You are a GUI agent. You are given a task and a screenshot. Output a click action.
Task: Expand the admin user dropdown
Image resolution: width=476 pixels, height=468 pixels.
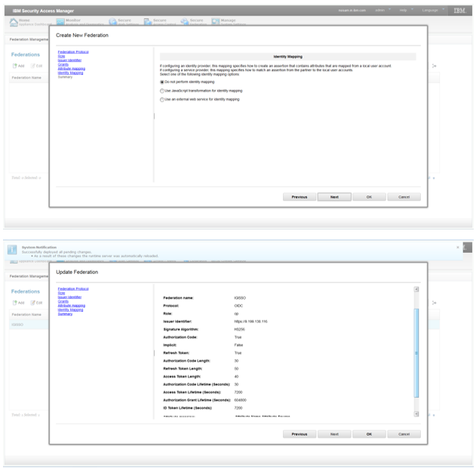coord(383,10)
